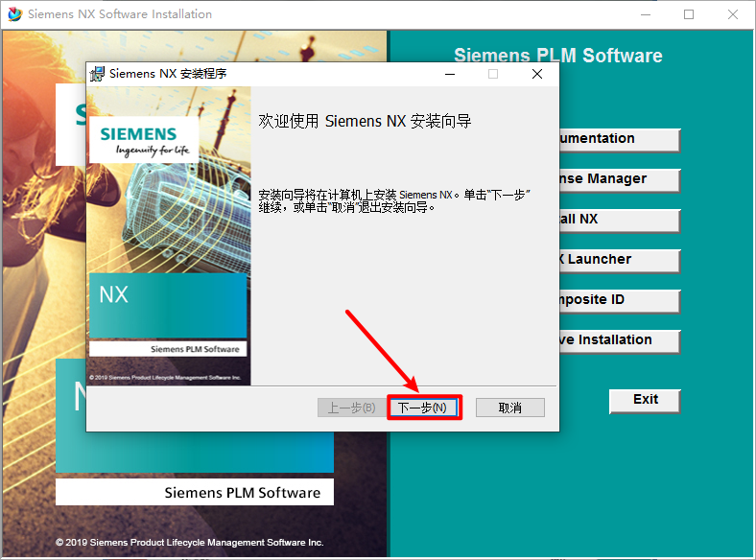The width and height of the screenshot is (756, 560).
Task: Click the Install NX button in the launcher window
Action: point(620,221)
